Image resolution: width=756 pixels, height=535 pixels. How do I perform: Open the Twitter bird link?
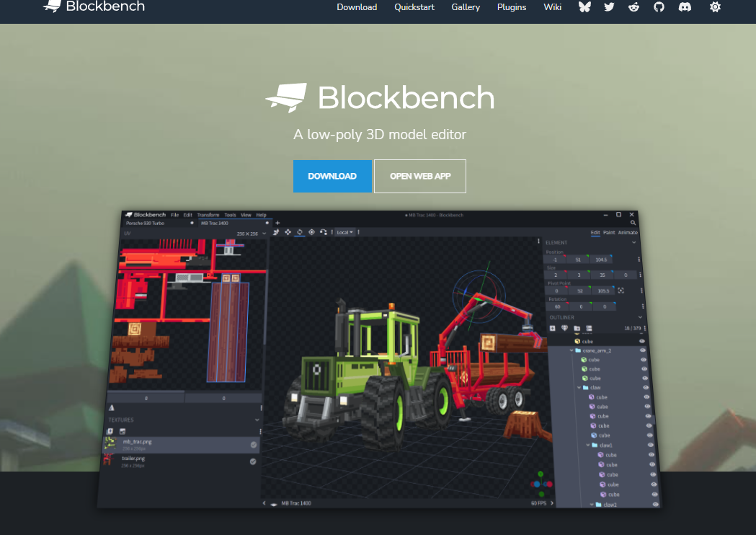click(610, 7)
